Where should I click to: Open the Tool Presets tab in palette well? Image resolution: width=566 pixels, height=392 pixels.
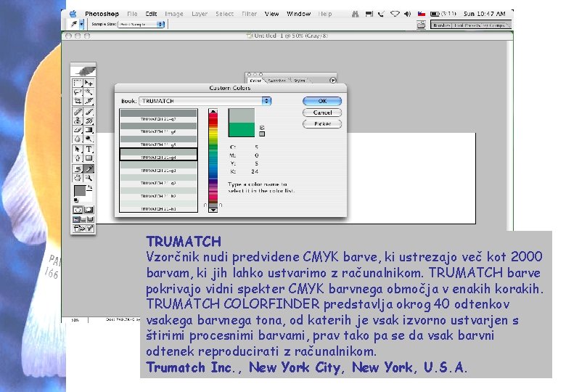tap(467, 25)
